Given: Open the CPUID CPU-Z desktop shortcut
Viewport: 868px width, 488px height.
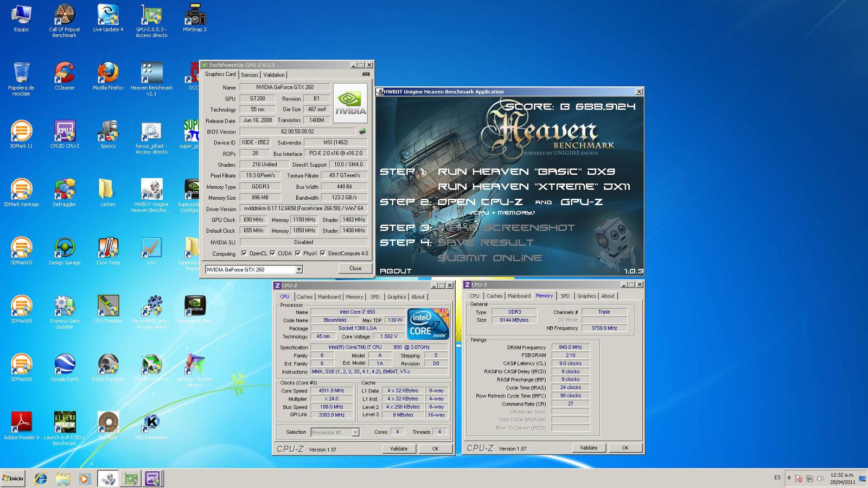Looking at the screenshot, I should tap(65, 134).
